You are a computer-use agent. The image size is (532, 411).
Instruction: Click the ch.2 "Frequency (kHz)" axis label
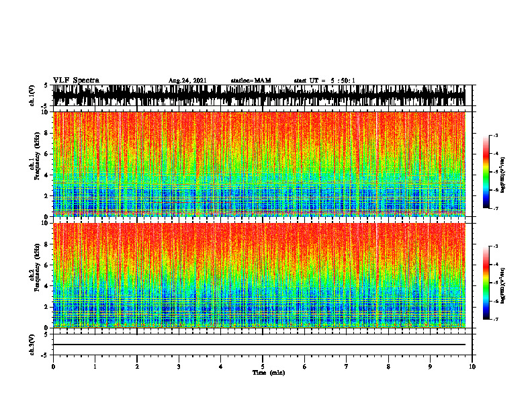(37, 267)
